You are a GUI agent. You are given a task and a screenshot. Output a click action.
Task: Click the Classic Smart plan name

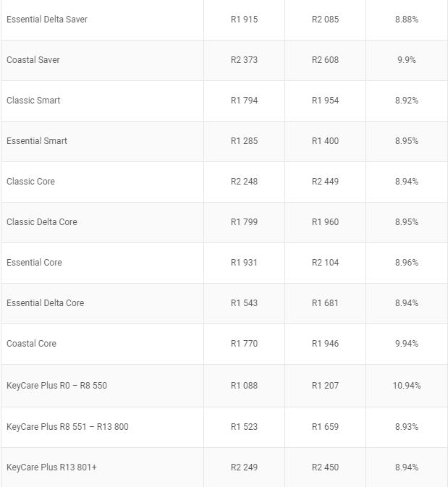tap(33, 101)
